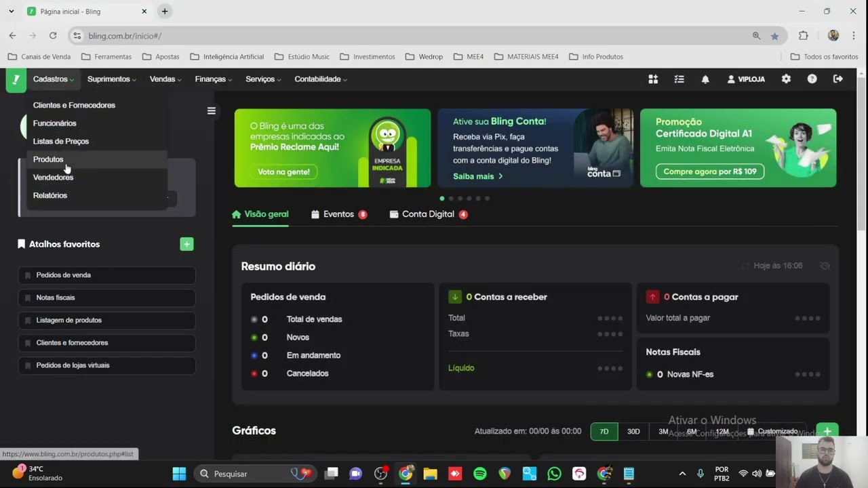Expand the Suprimentos menu
868x488 pixels.
click(111, 79)
